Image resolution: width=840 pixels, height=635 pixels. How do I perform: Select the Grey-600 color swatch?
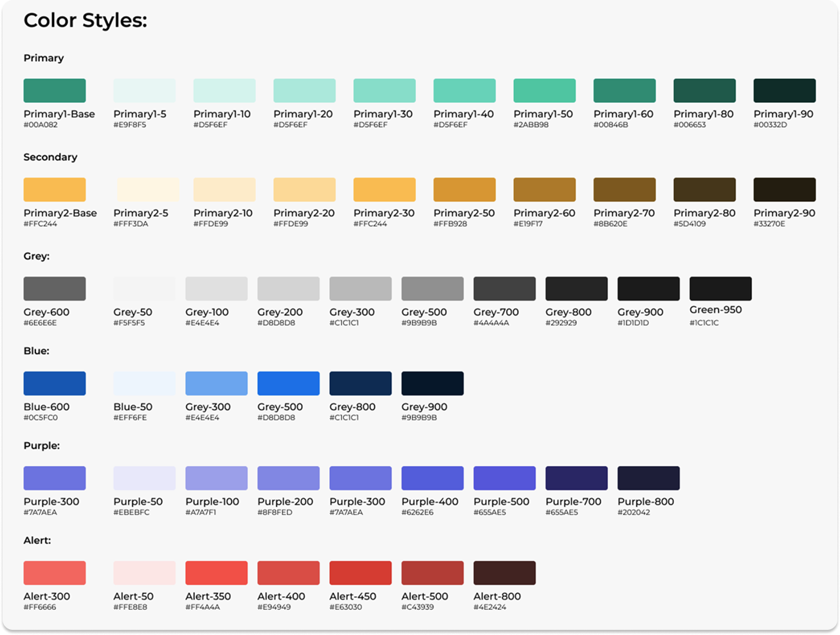(55, 289)
